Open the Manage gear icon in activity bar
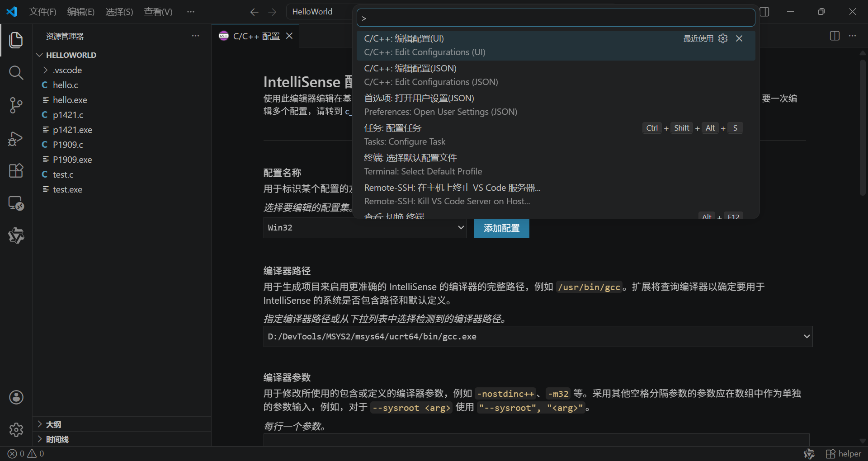 (x=16, y=430)
